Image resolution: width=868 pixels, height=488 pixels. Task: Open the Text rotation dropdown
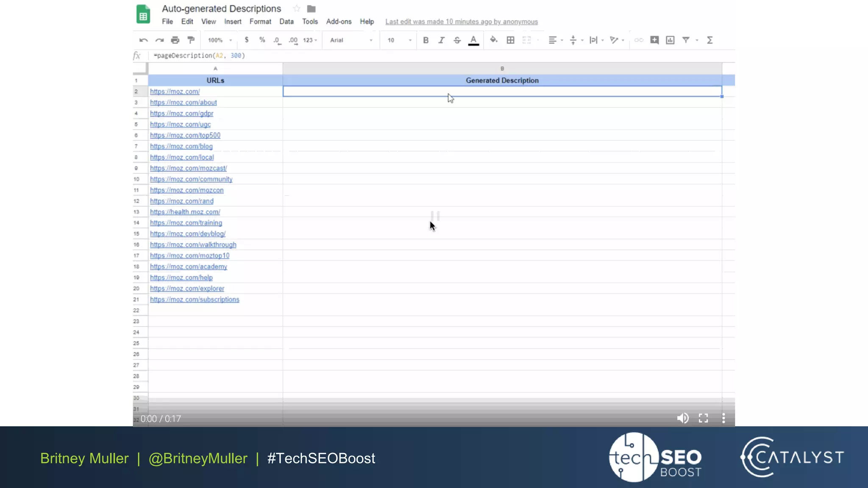click(x=617, y=40)
